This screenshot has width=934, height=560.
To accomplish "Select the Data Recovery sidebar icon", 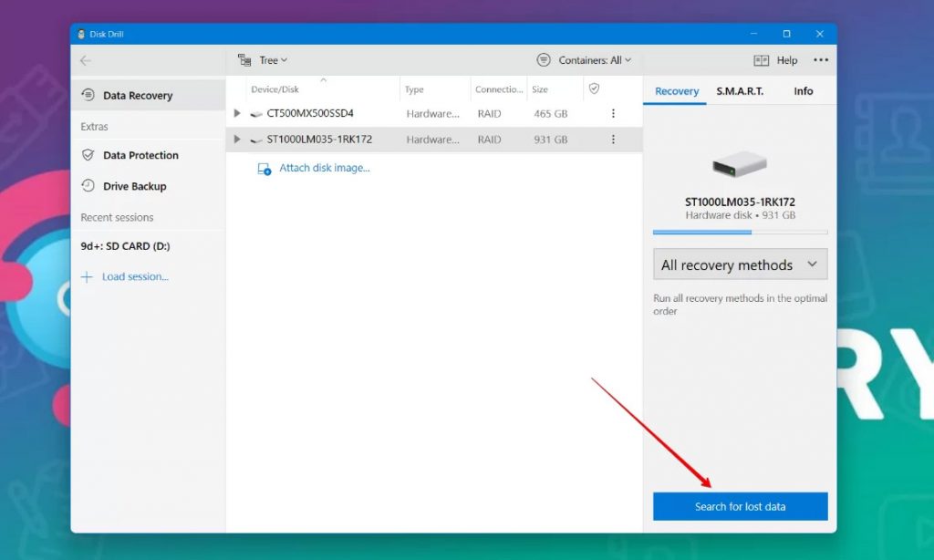I will 88,95.
